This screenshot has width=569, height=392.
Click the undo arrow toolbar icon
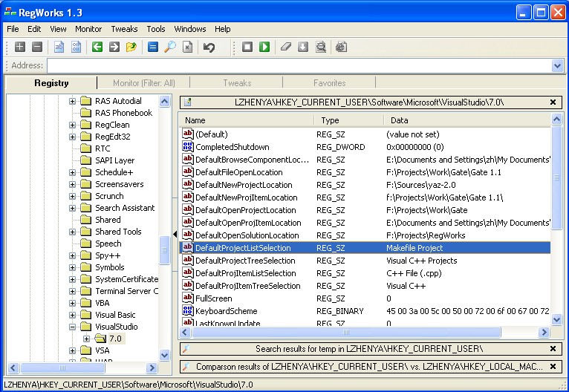click(x=209, y=47)
